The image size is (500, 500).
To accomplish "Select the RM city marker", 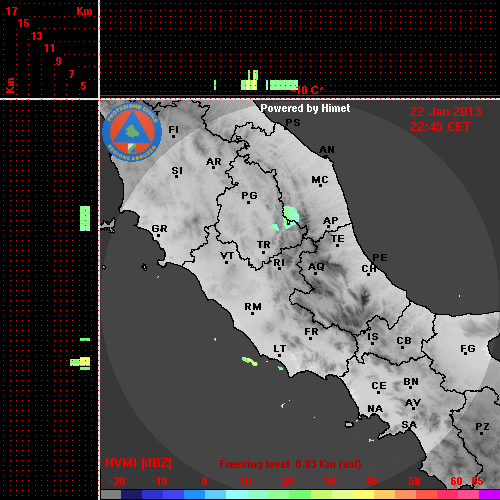I will pos(252,313).
